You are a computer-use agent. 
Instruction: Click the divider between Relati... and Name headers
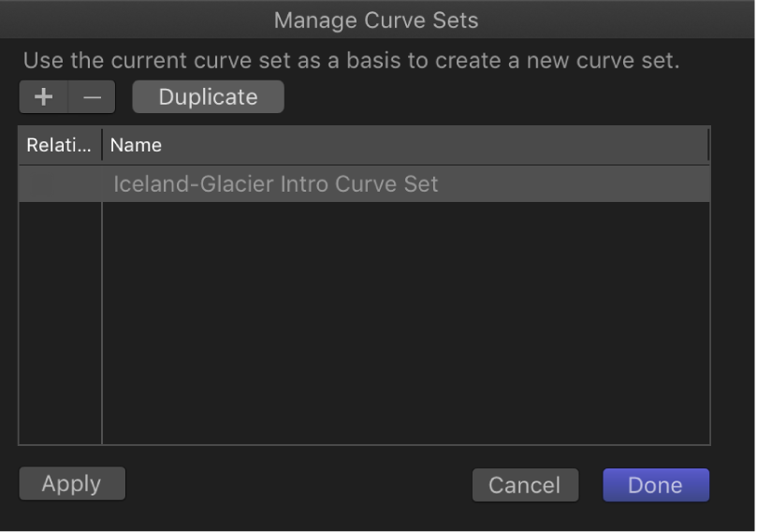pyautogui.click(x=102, y=145)
